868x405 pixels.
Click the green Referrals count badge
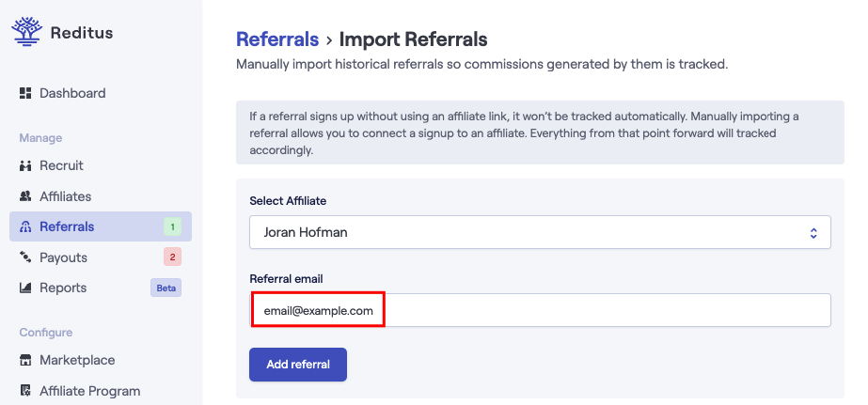click(x=172, y=226)
